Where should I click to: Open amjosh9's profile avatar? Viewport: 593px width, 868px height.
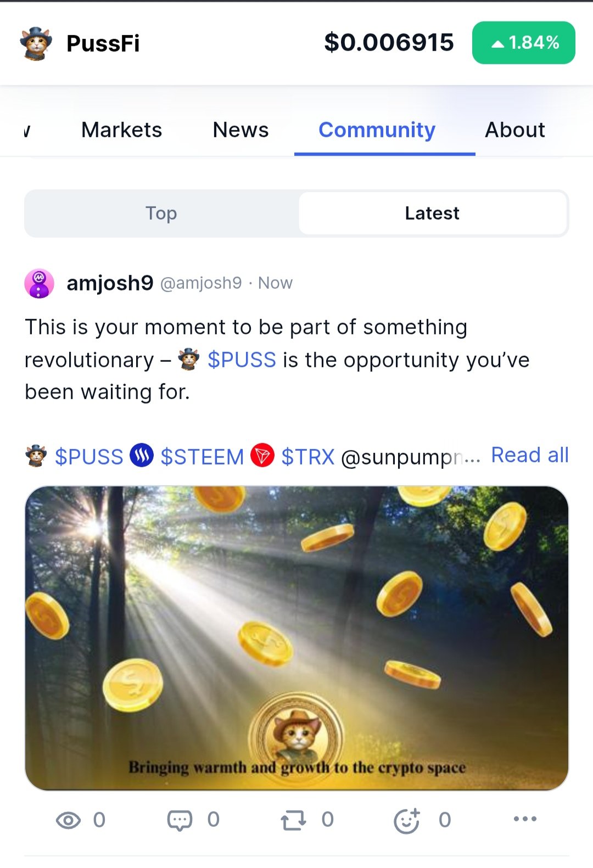(x=39, y=283)
